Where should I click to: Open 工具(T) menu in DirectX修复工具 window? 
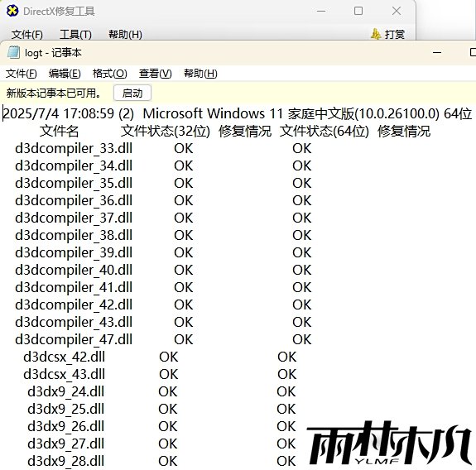tap(75, 35)
